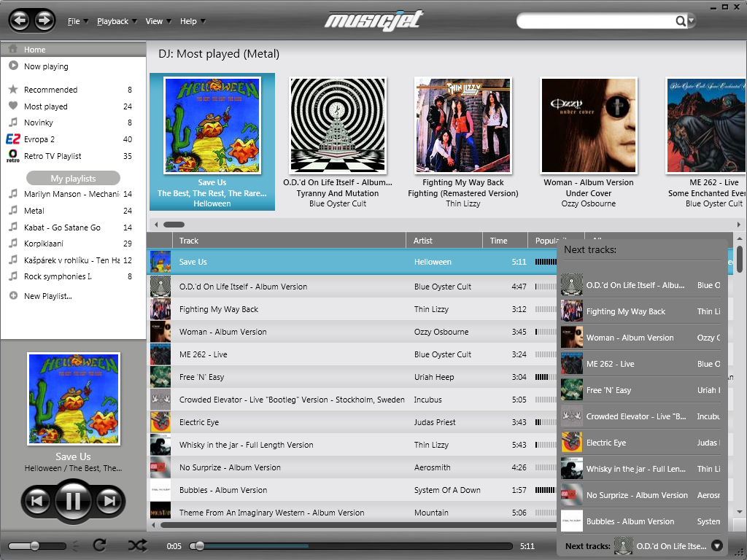The image size is (747, 560).
Task: Open the Kabat - Go Satane Go playlist
Action: point(74,227)
